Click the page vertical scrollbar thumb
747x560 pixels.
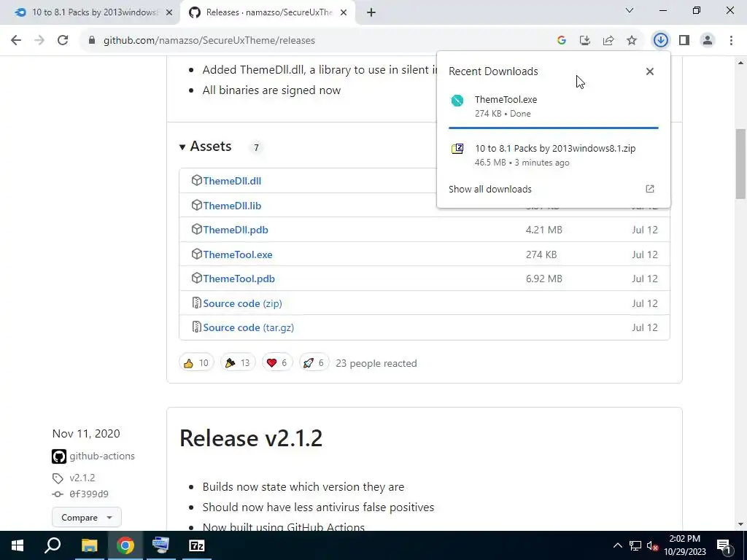tap(741, 163)
